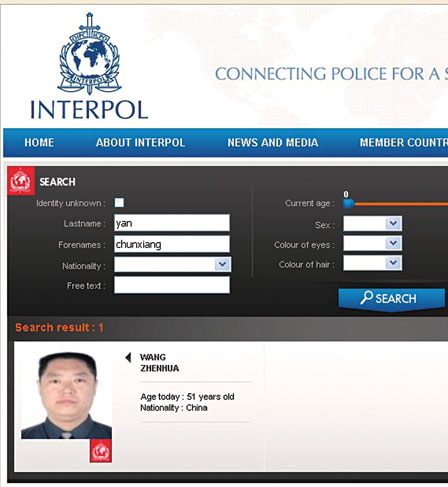Open the MEMBER COUNTRIES menu
Screen dimensions: 448x487
pos(404,143)
